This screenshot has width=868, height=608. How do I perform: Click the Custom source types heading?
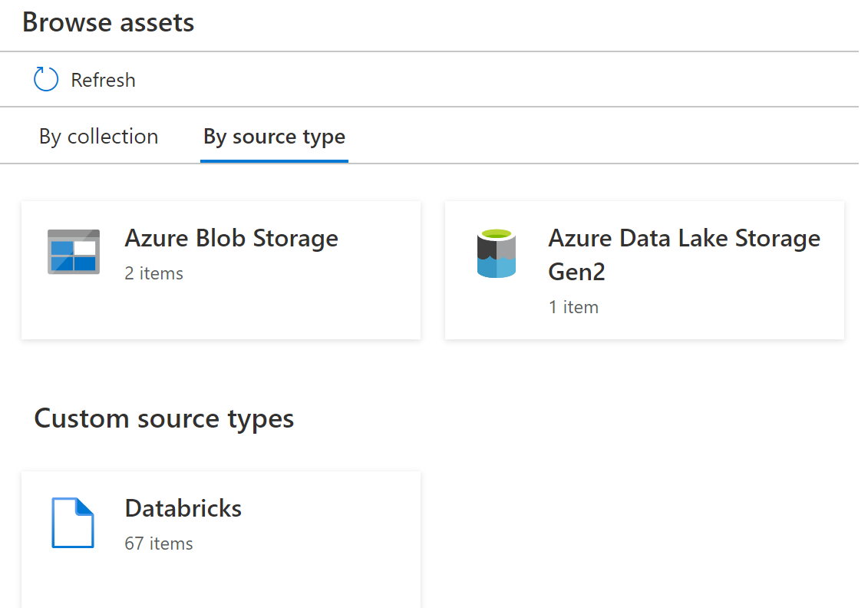coord(163,418)
